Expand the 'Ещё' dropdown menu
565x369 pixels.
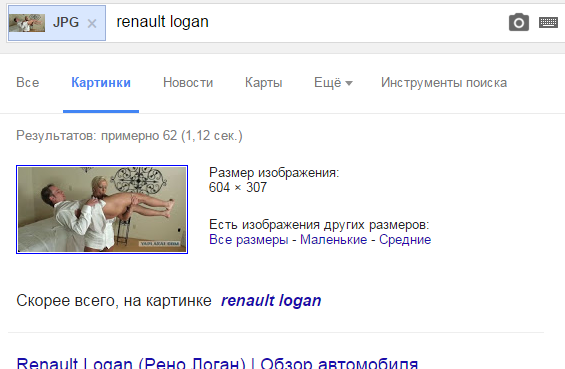click(x=333, y=83)
